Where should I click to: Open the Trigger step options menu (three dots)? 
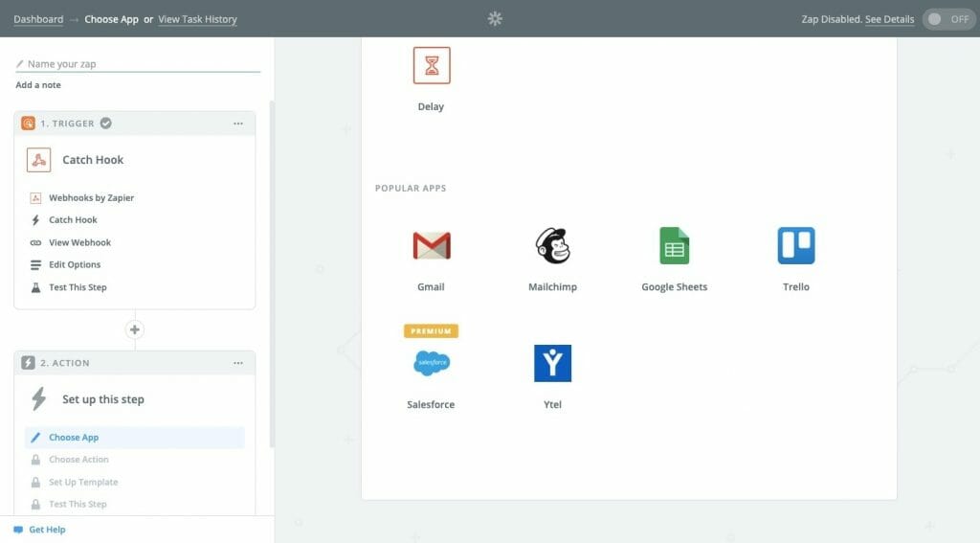click(238, 124)
